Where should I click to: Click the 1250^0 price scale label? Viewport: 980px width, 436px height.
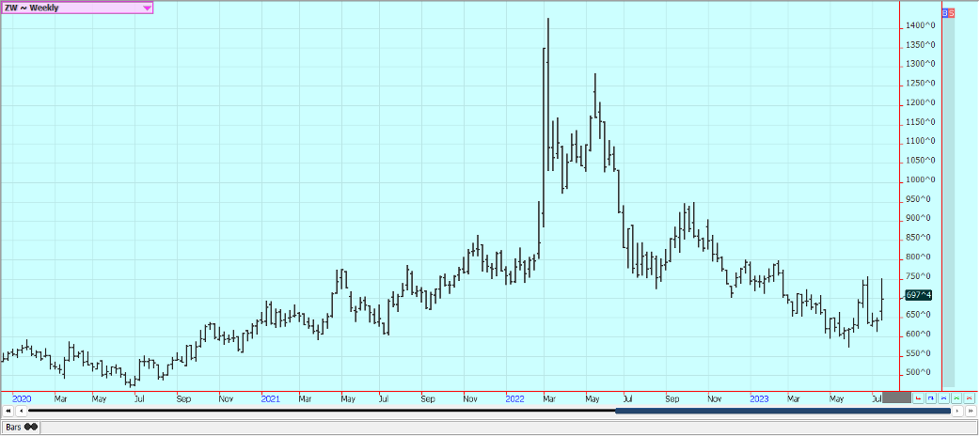[921, 83]
